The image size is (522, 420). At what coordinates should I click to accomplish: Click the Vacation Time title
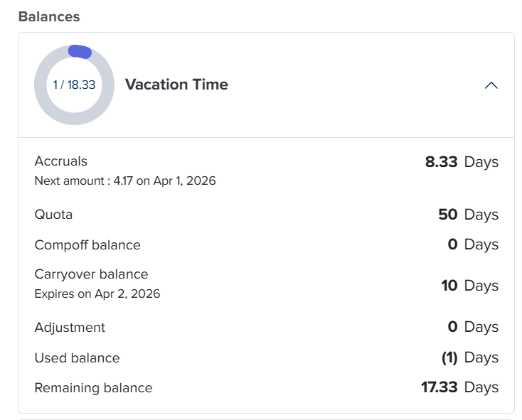176,85
